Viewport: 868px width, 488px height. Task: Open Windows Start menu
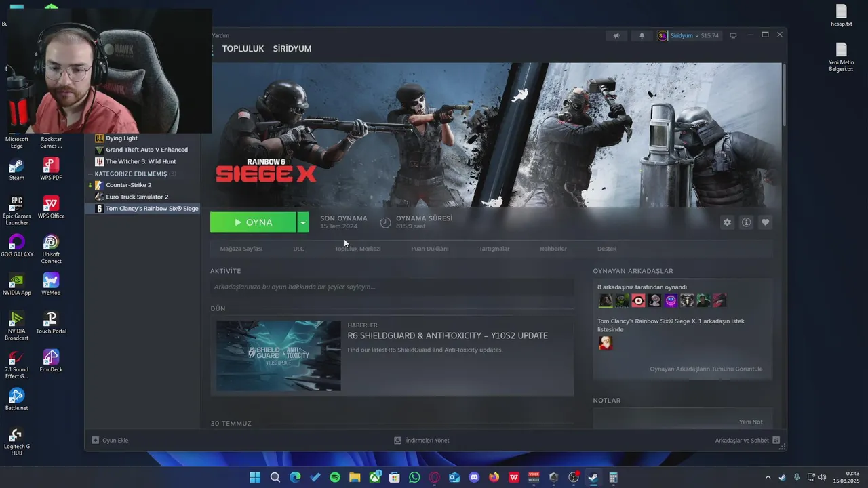click(255, 477)
